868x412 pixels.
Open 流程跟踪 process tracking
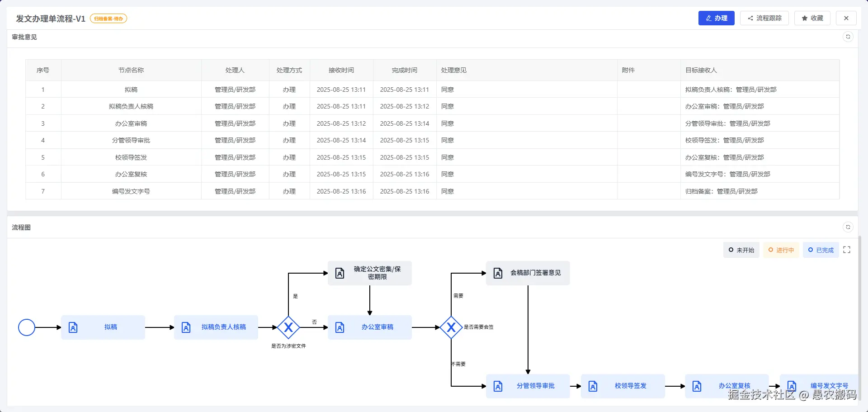click(x=764, y=18)
